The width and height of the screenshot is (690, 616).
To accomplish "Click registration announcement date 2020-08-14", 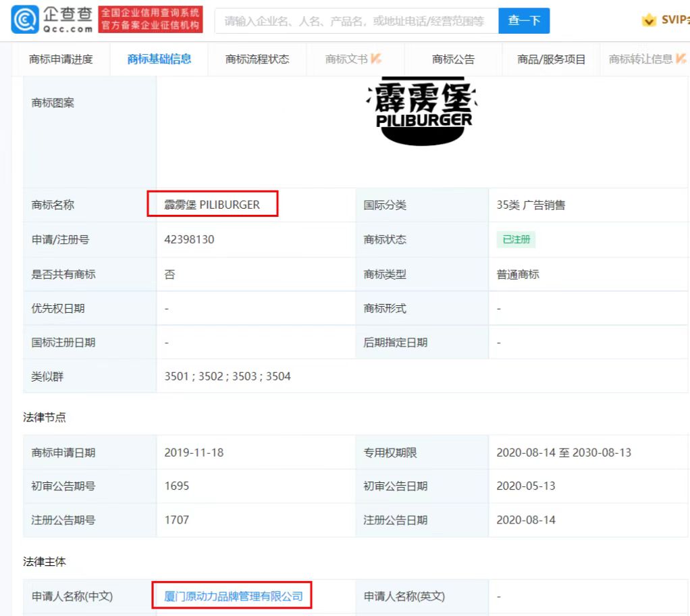I will click(526, 520).
